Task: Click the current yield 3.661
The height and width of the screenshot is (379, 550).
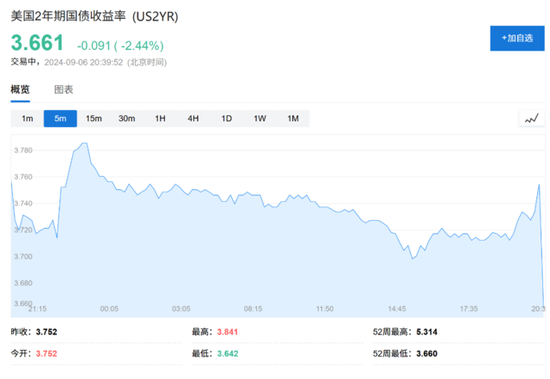Action: coord(37,43)
